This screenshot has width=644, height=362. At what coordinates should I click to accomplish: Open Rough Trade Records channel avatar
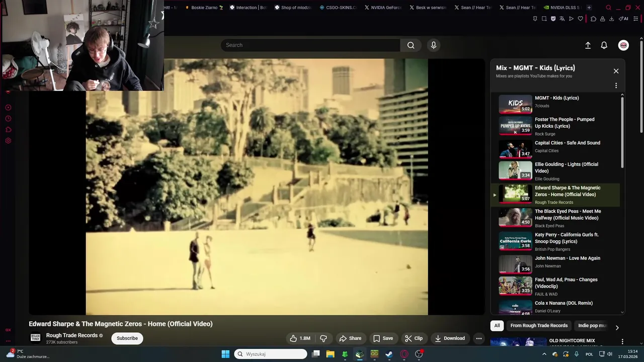(x=35, y=338)
